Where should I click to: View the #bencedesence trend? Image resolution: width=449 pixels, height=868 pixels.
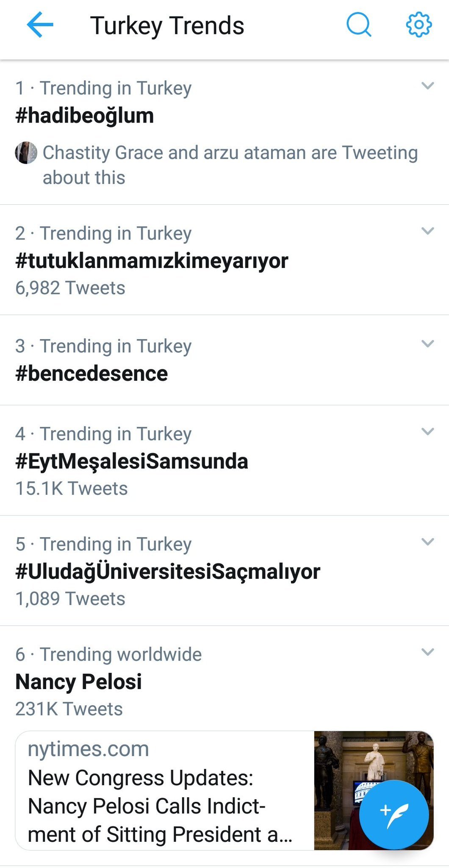(x=91, y=374)
